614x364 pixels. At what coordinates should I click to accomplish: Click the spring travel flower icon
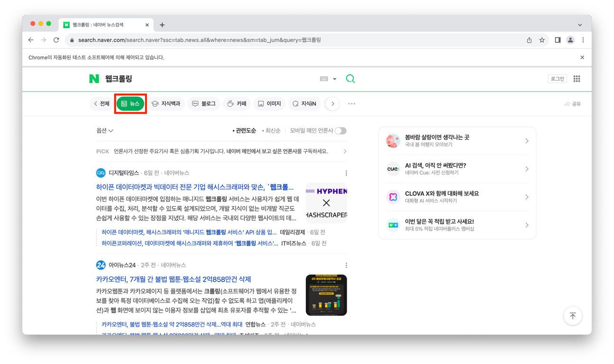pos(393,141)
